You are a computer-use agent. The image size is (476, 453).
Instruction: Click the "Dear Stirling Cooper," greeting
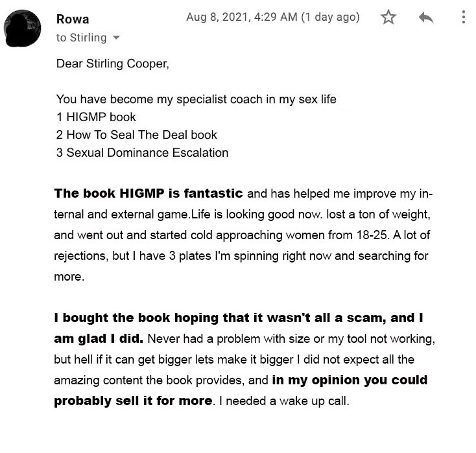click(x=116, y=64)
